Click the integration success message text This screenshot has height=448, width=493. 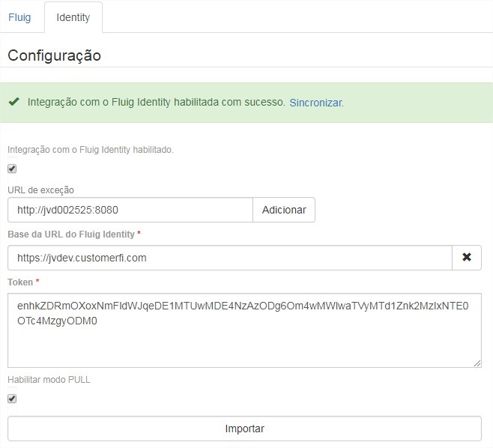click(156, 103)
